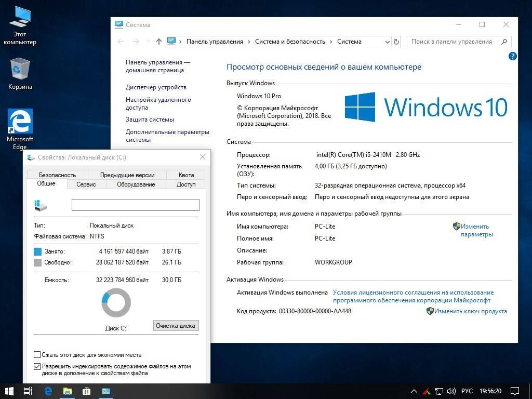Open the Recycle Bin desktop icon
Viewport: 532px width, 399px height.
tap(20, 74)
